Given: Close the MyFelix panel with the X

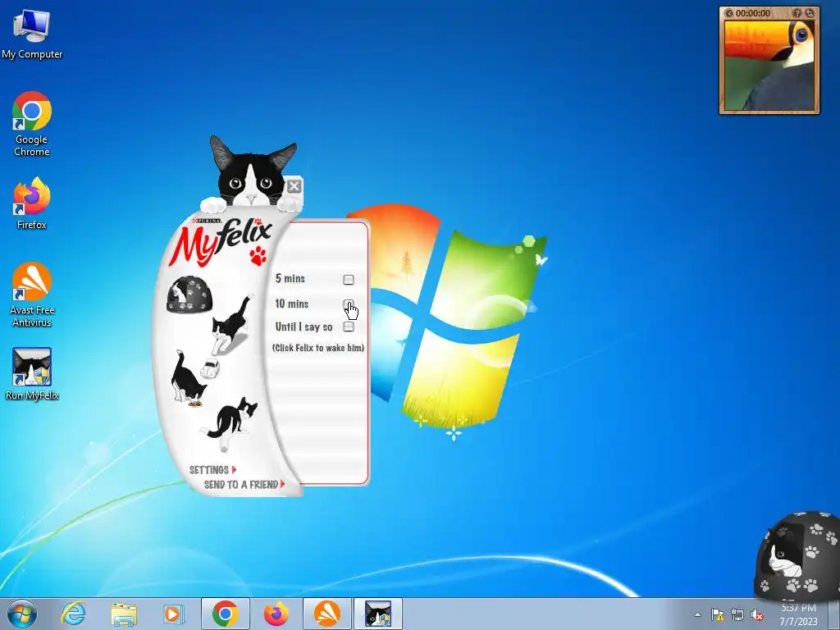Looking at the screenshot, I should (294, 186).
